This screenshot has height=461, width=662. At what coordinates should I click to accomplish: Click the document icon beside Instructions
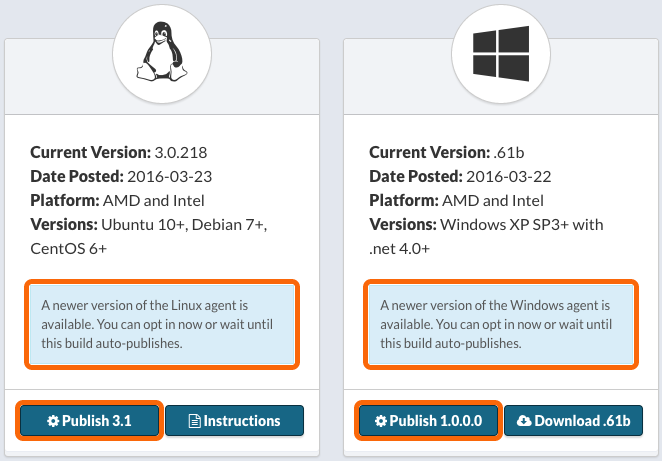[194, 421]
